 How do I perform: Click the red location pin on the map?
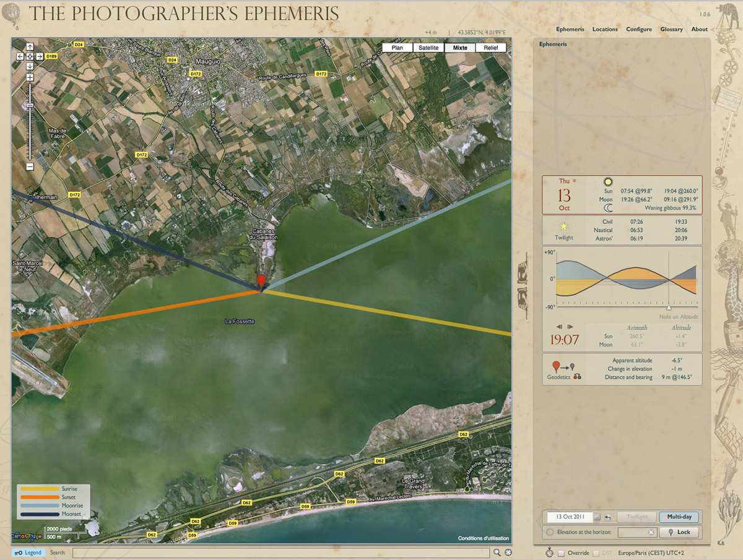pos(261,282)
